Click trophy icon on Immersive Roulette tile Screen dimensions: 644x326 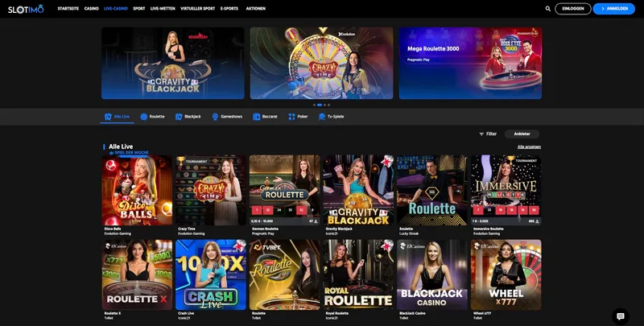pos(510,160)
